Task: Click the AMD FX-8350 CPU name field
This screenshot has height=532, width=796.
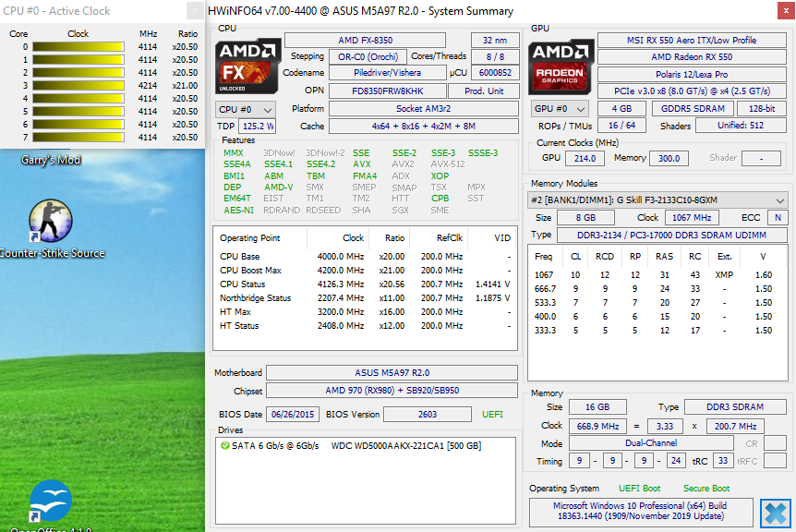Action: tap(365, 40)
